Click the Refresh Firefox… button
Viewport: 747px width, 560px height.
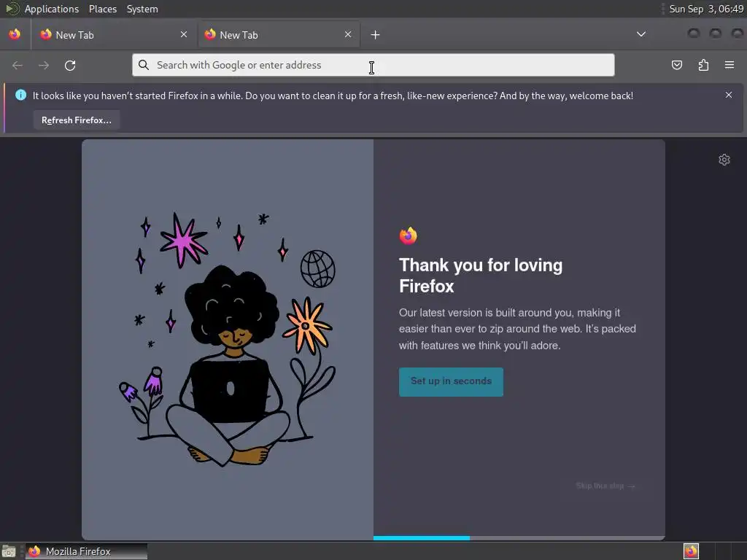[76, 120]
